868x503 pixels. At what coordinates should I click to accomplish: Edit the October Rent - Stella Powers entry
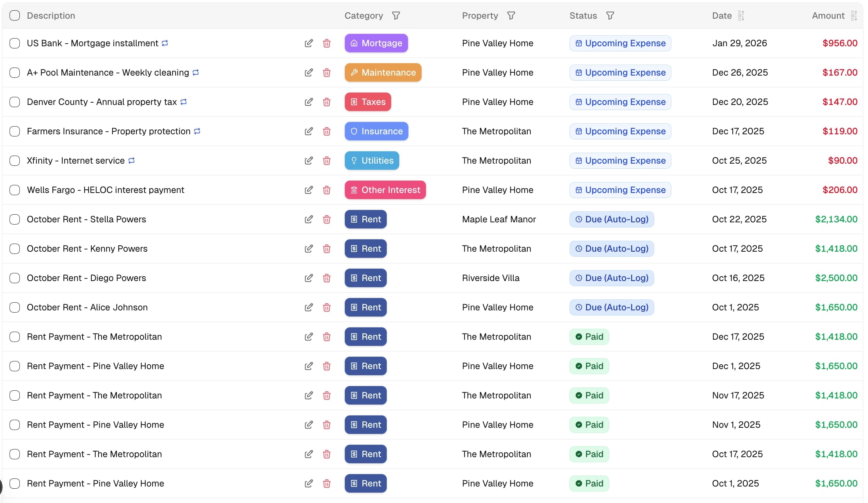pos(308,219)
